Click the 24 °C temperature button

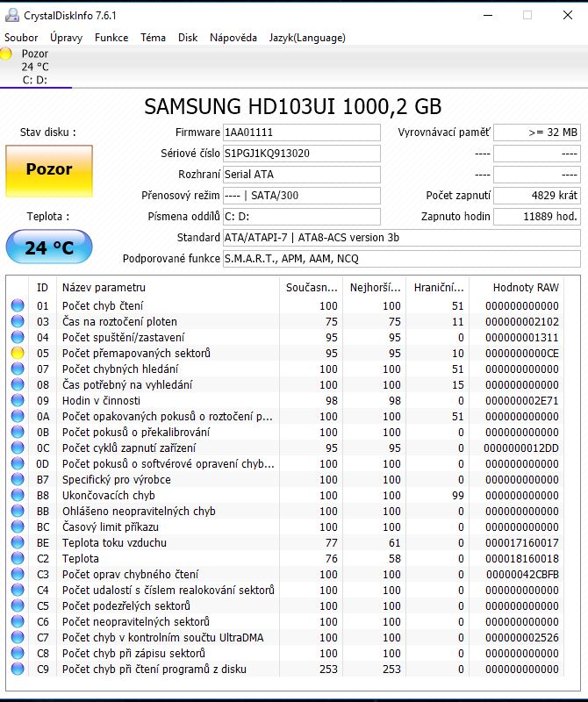click(x=49, y=247)
